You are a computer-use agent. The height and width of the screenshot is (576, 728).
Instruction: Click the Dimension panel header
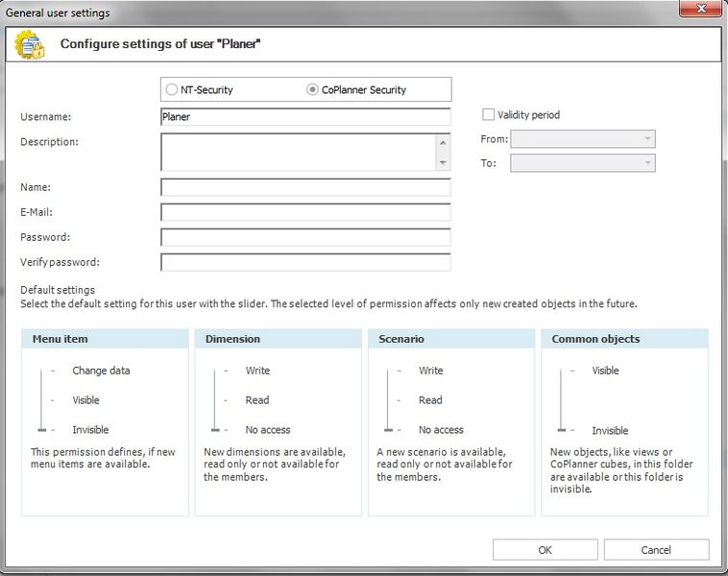(x=279, y=339)
